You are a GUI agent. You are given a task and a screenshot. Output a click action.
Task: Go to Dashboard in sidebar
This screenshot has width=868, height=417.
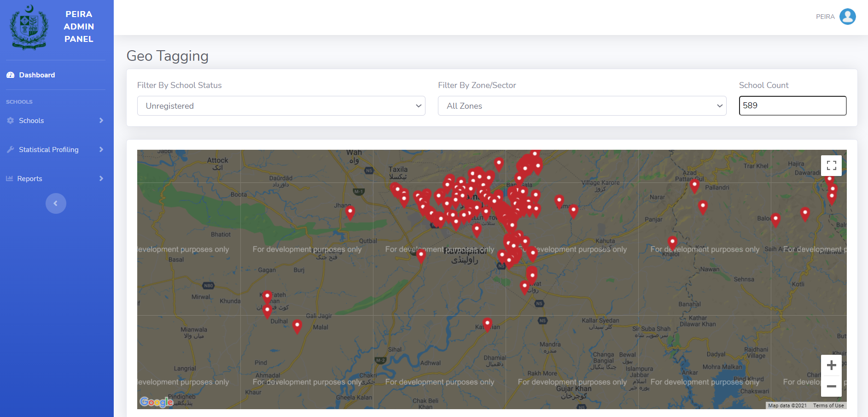[37, 75]
